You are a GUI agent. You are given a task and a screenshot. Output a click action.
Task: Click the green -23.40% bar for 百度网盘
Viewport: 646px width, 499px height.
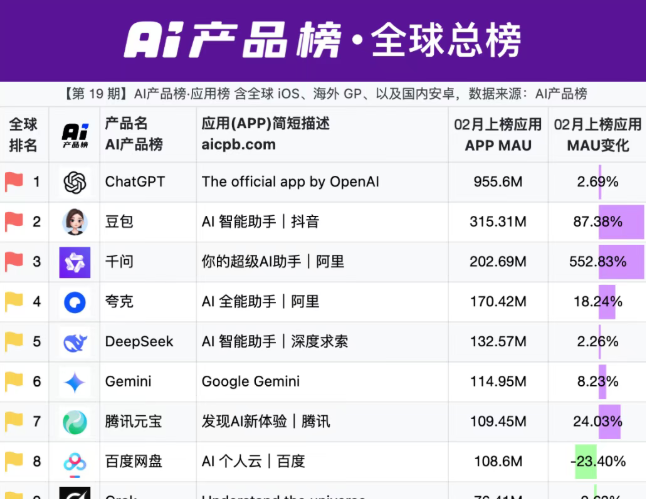tap(586, 461)
